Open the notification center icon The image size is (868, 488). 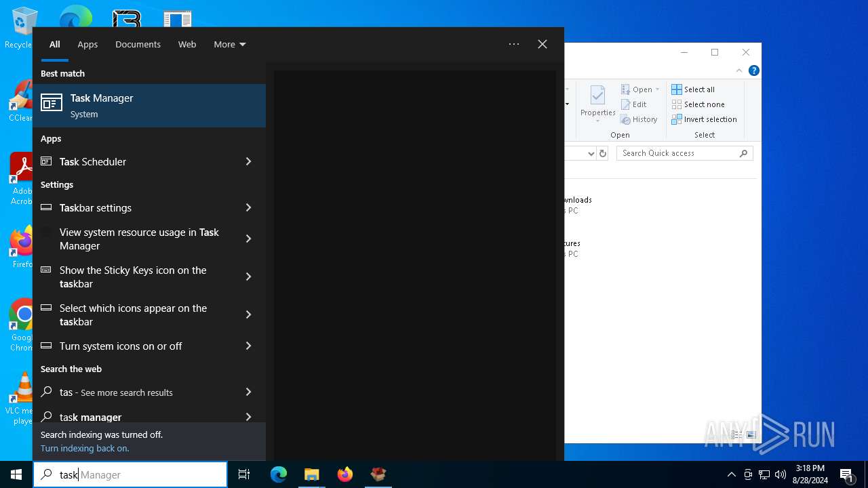point(846,474)
